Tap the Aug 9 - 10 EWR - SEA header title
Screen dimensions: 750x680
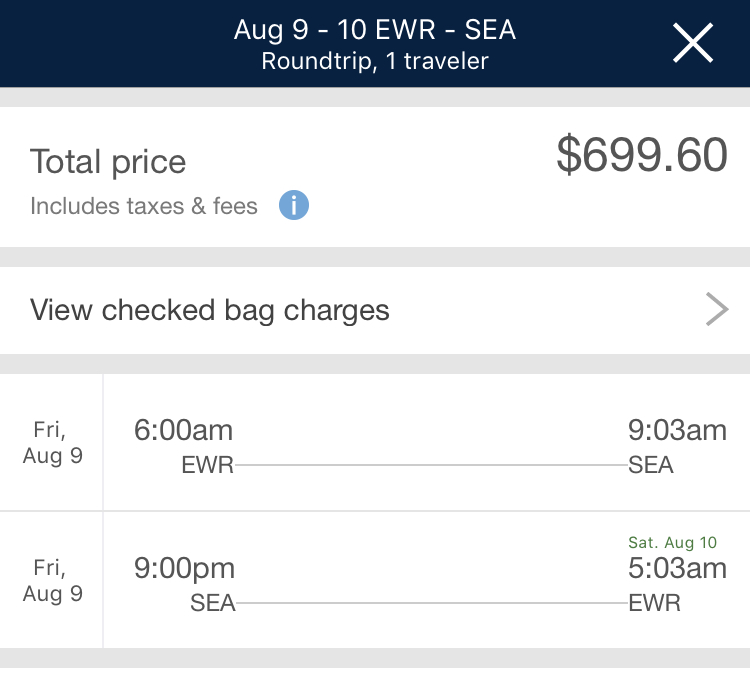coord(374,29)
